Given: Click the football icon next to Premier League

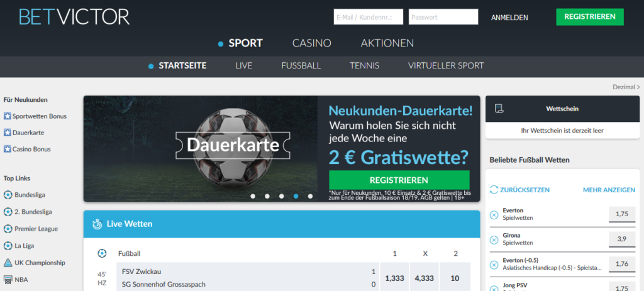Looking at the screenshot, I should click(x=8, y=229).
